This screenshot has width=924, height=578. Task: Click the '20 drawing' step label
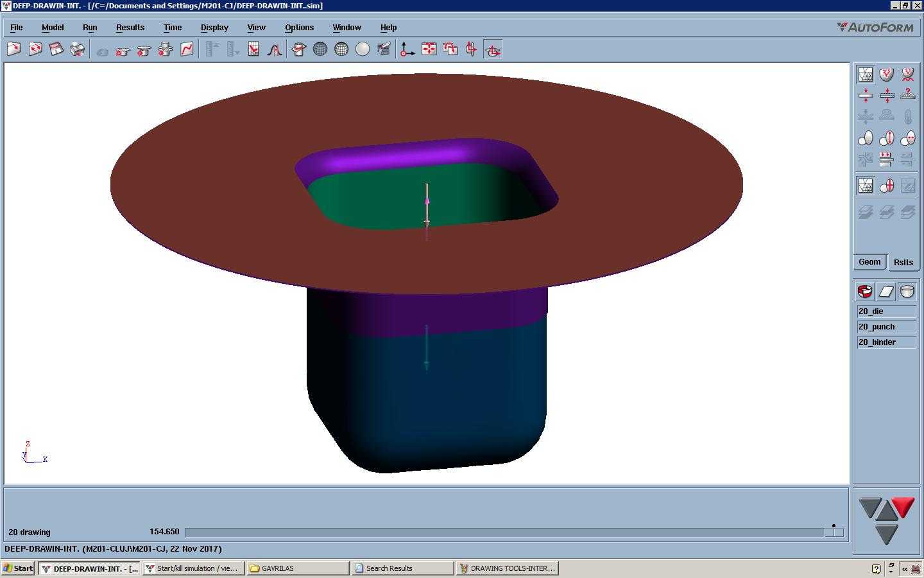click(30, 532)
